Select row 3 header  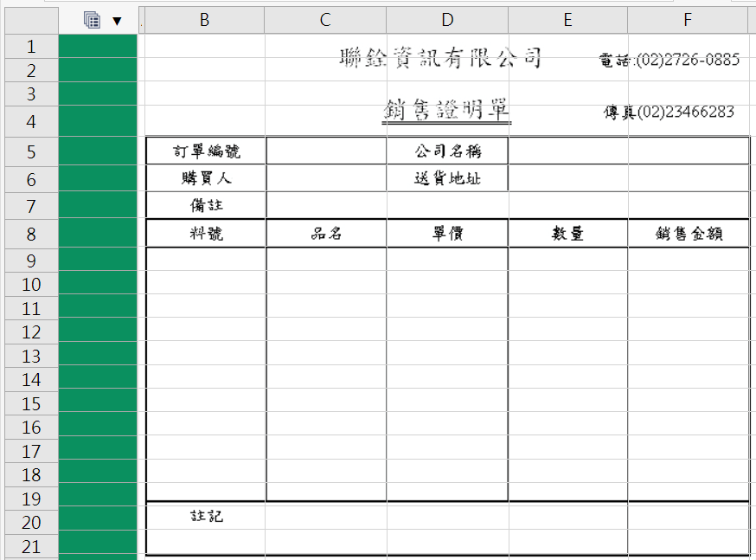coord(31,94)
